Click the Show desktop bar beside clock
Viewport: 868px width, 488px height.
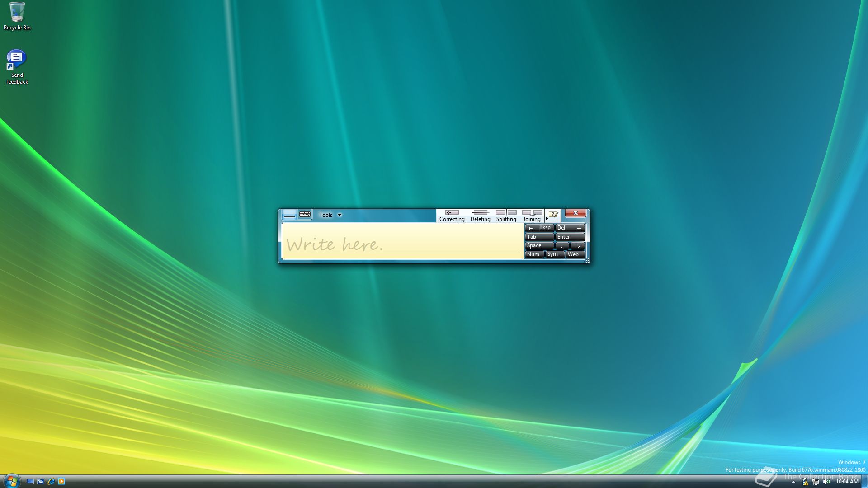[864, 482]
